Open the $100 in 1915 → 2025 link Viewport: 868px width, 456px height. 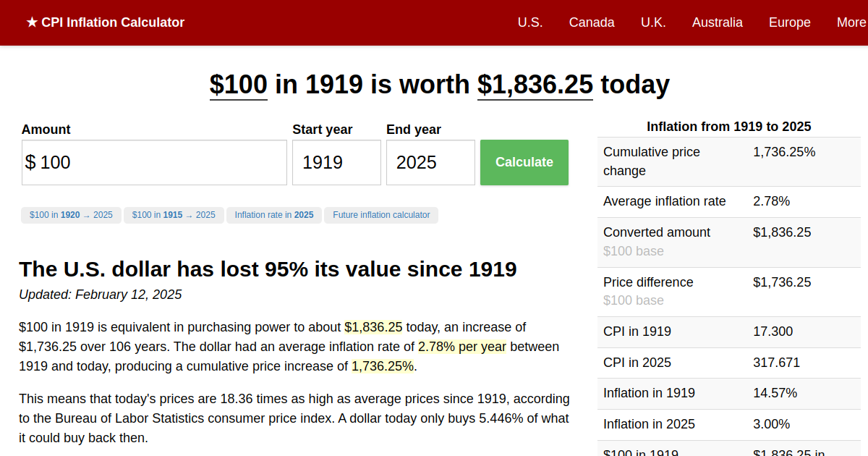point(174,215)
